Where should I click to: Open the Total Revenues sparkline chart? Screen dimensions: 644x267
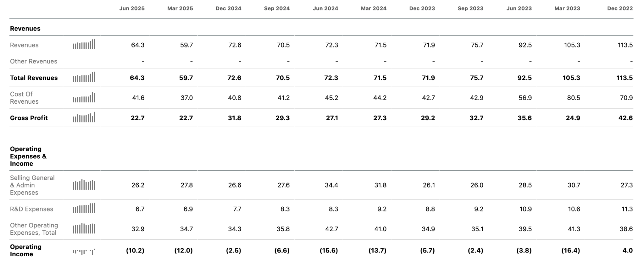pos(84,77)
